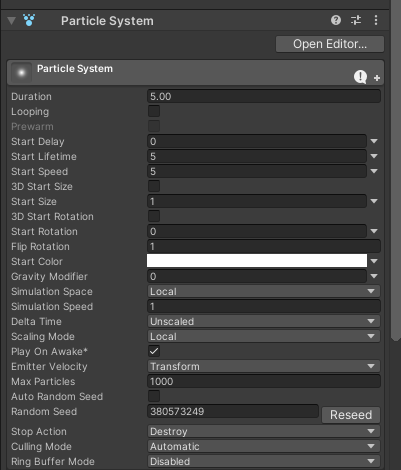Uncheck the Play On Awake checkbox
The image size is (401, 470).
(154, 351)
